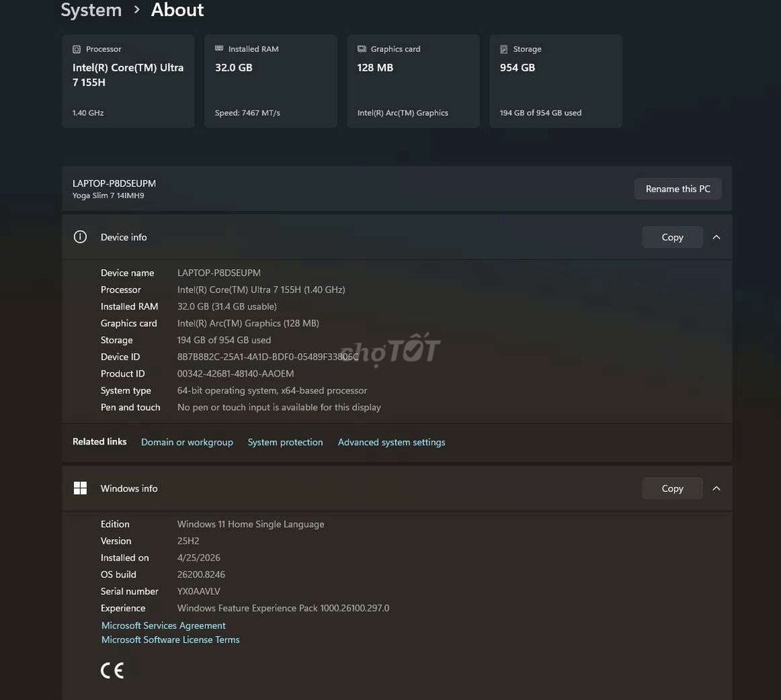Image resolution: width=781 pixels, height=700 pixels.
Task: Click 194 GB of 954 GB used row value
Action: click(224, 340)
